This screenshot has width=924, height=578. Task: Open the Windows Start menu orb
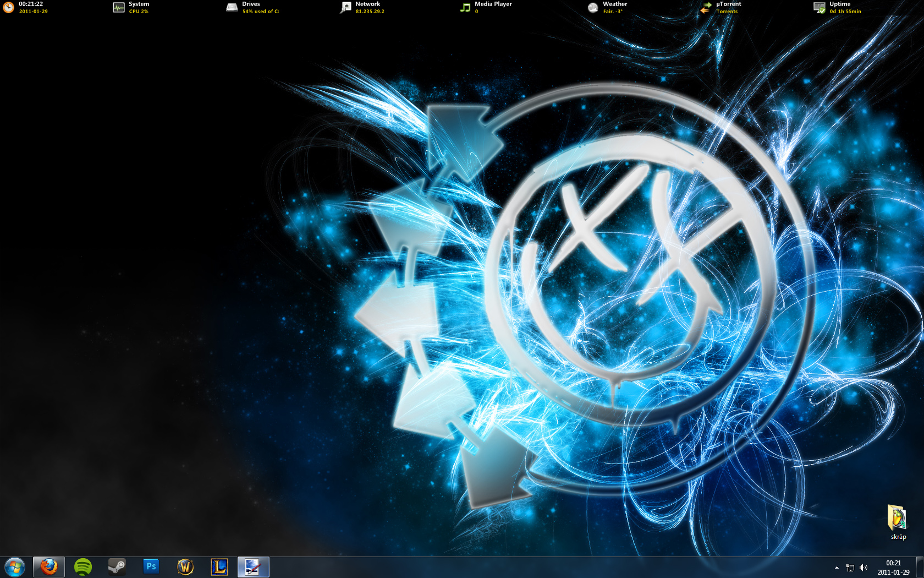(15, 567)
